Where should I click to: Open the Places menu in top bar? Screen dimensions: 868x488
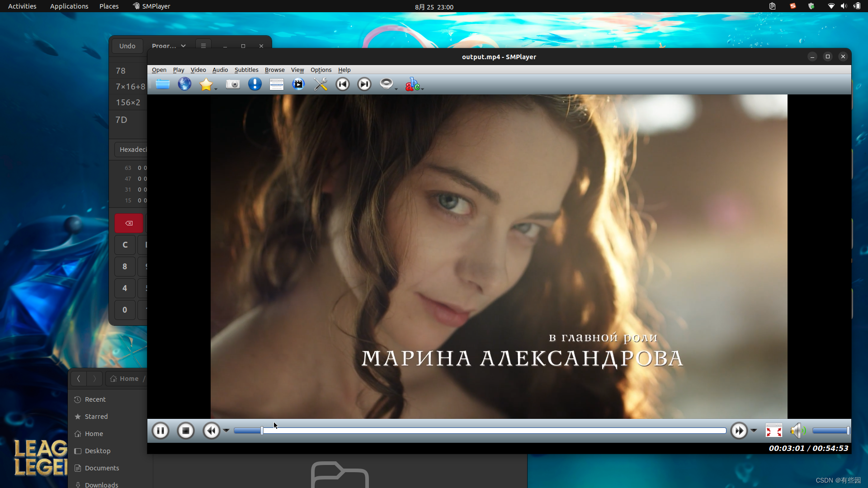coord(109,6)
